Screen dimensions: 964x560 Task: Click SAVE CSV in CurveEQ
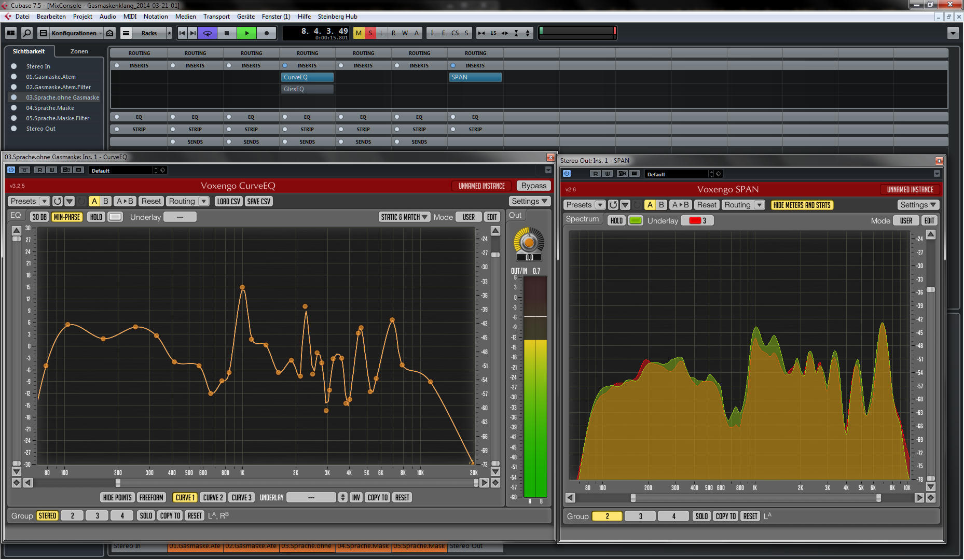[259, 201]
